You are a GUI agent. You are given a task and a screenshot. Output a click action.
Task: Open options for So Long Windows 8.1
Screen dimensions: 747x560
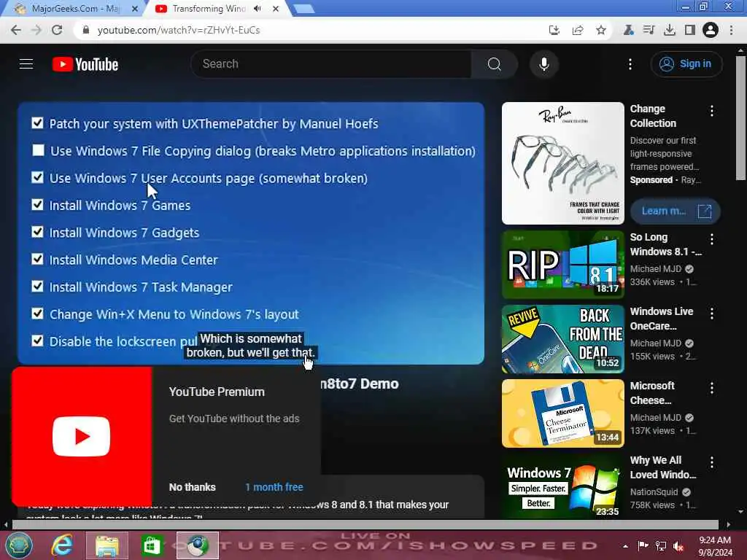[x=712, y=239]
